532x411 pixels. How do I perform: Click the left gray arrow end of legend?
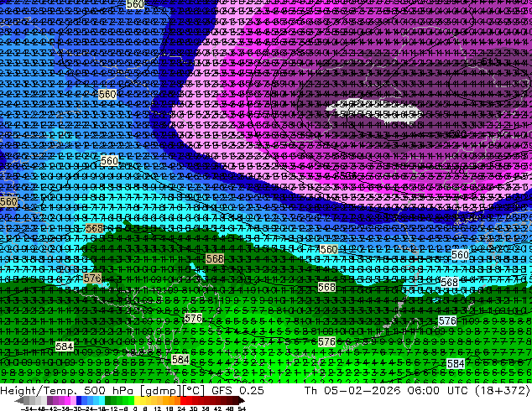19,400
